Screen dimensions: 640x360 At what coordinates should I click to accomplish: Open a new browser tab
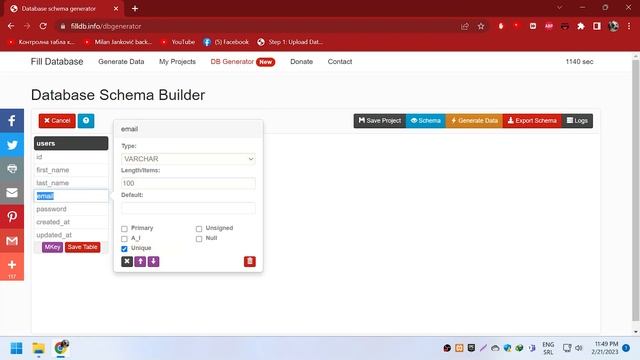135,8
